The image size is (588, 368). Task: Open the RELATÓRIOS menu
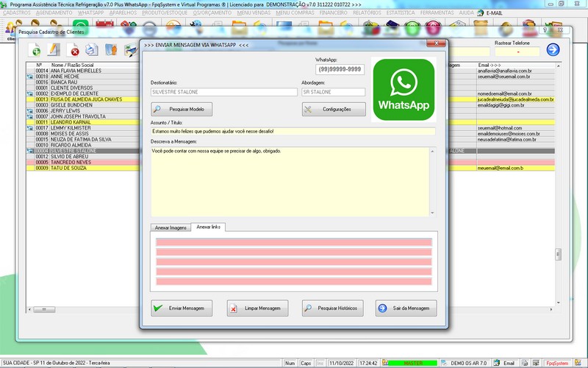tap(367, 13)
